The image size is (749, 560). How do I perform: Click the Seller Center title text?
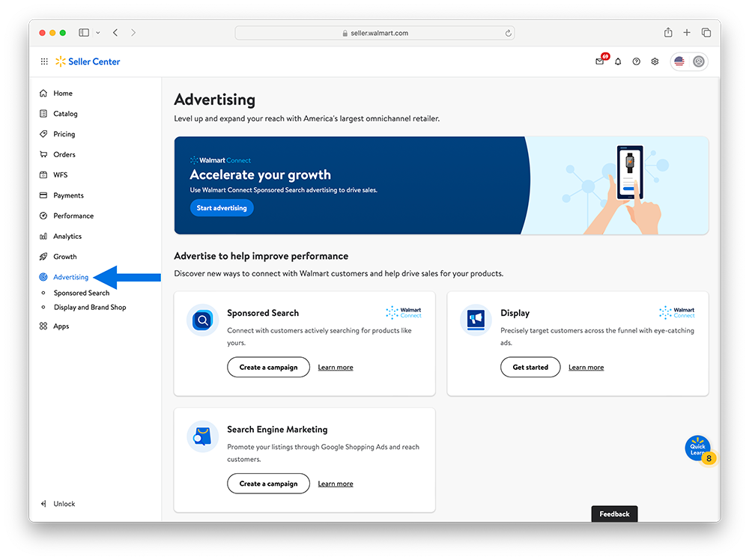(94, 61)
